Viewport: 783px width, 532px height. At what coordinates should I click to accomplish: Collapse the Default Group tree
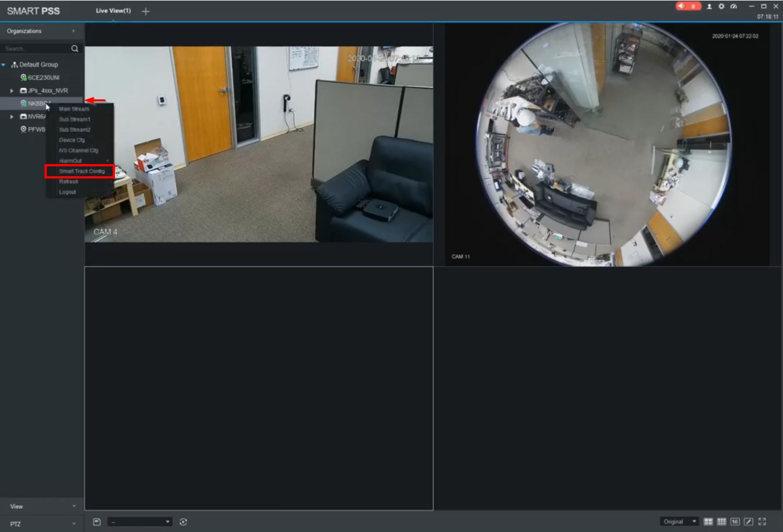(3, 65)
